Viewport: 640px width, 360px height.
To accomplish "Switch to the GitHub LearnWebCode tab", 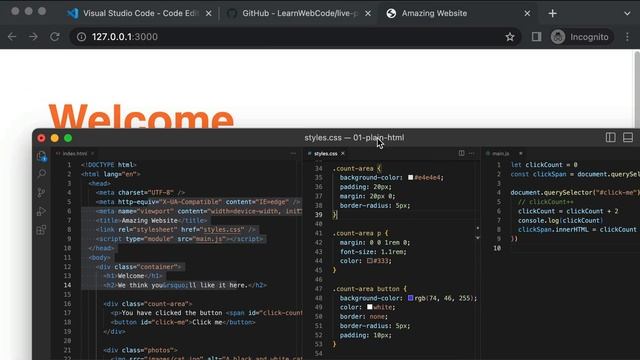I will [300, 13].
